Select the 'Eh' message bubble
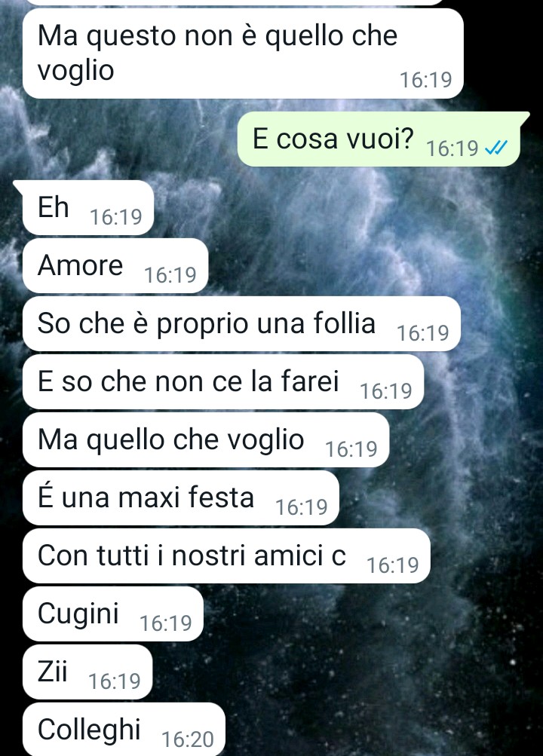This screenshot has width=543, height=756. click(x=86, y=208)
